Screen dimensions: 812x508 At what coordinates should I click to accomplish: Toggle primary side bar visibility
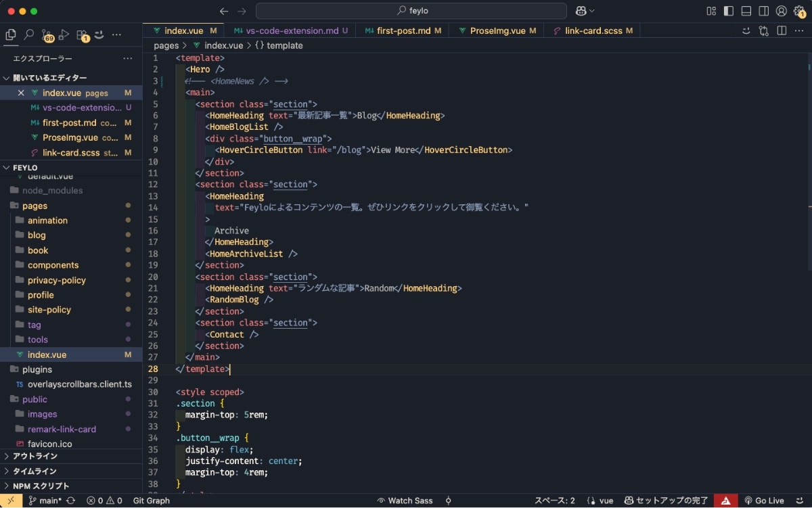[729, 11]
